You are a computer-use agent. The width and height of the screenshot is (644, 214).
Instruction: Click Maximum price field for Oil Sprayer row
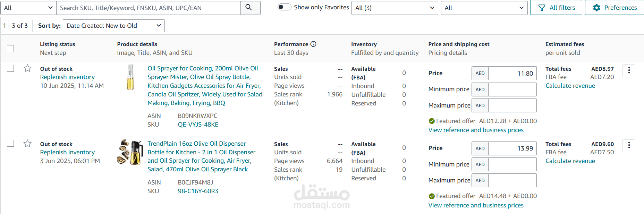point(512,105)
